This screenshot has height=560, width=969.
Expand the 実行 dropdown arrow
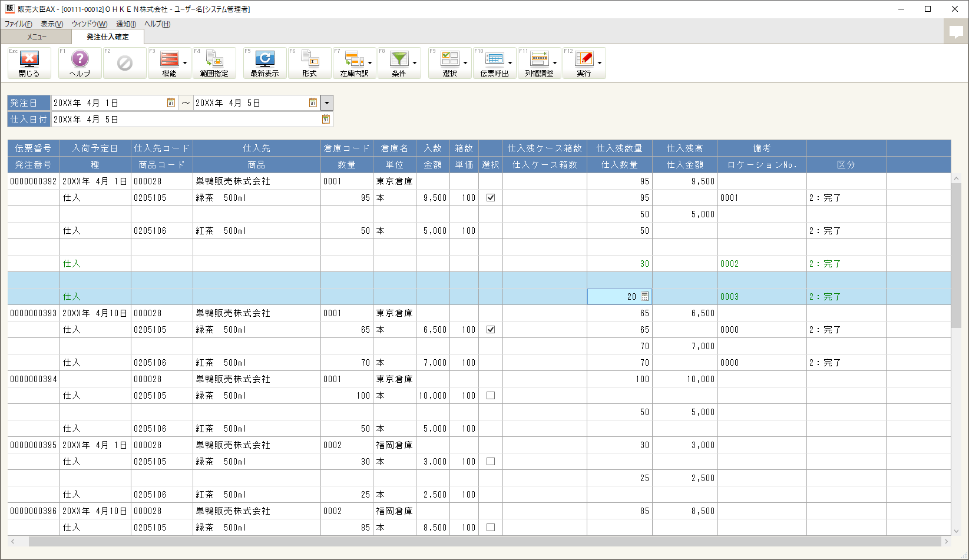600,63
